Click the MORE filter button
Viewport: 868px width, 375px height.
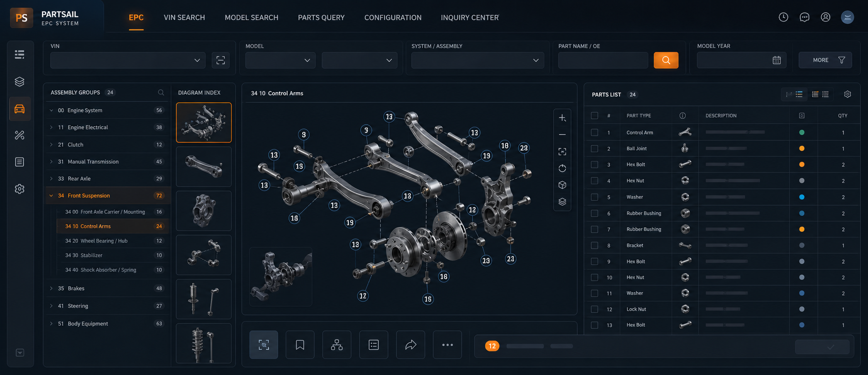[x=825, y=60]
